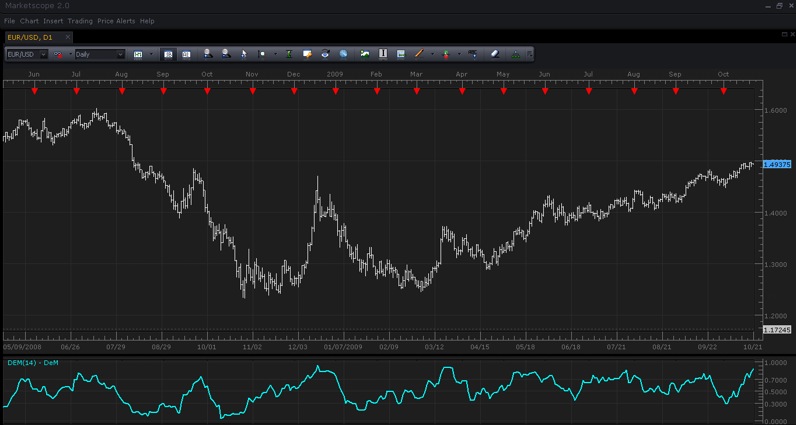
Task: Click the red marker under Dec
Action: (x=293, y=91)
